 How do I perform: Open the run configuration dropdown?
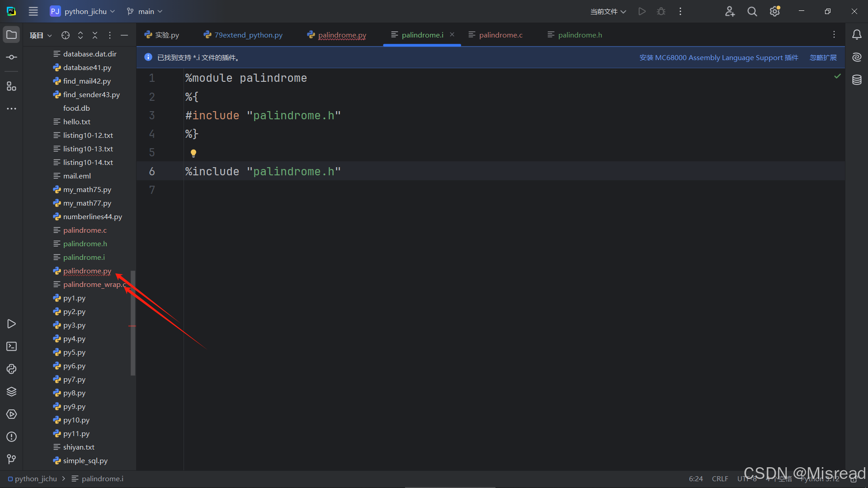coord(608,12)
